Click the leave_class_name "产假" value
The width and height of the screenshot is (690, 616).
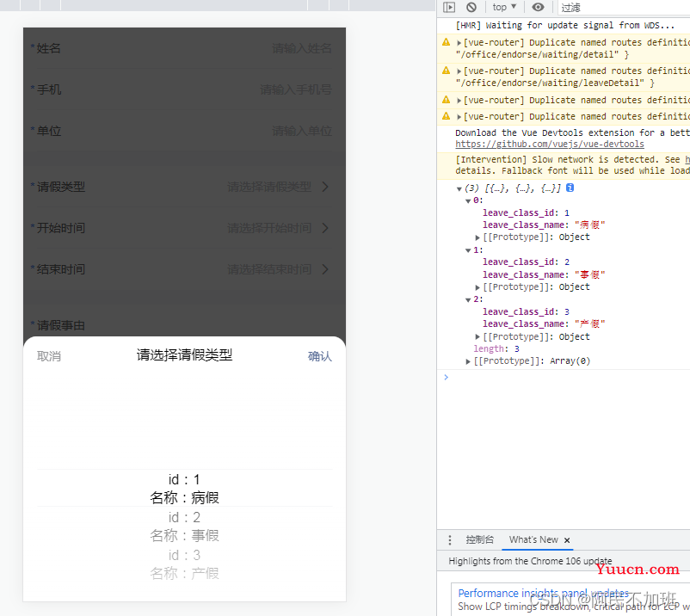[589, 324]
